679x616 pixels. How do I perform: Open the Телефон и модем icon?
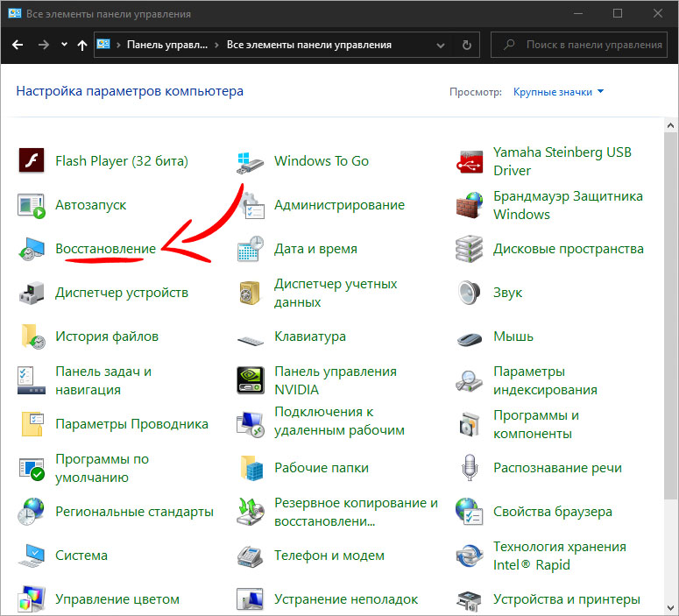(250, 556)
